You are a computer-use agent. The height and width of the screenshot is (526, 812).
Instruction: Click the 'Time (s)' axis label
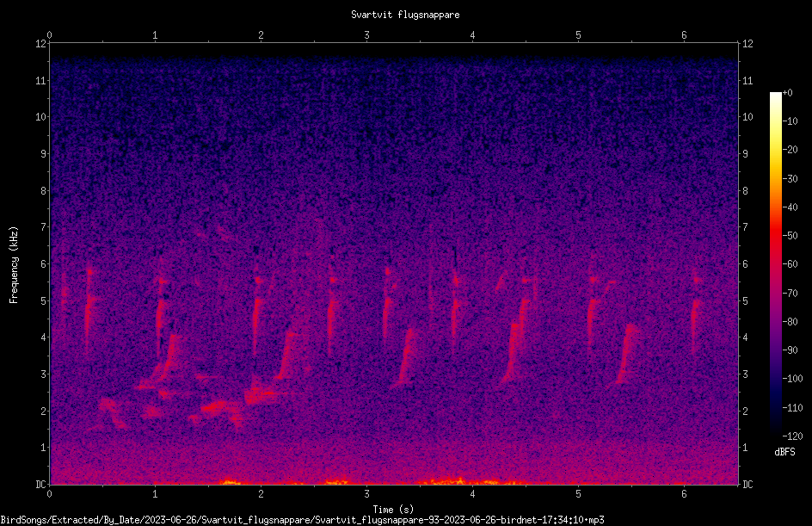click(393, 510)
